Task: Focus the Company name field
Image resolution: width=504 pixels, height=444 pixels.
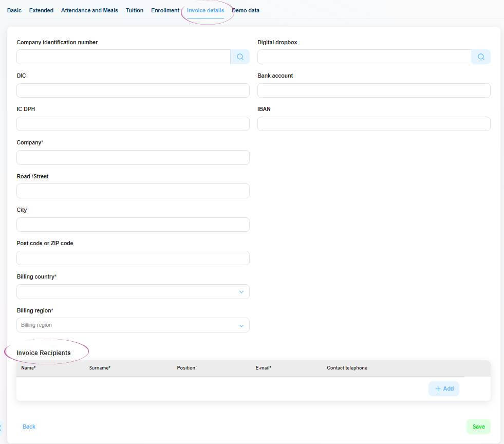Action: [133, 158]
